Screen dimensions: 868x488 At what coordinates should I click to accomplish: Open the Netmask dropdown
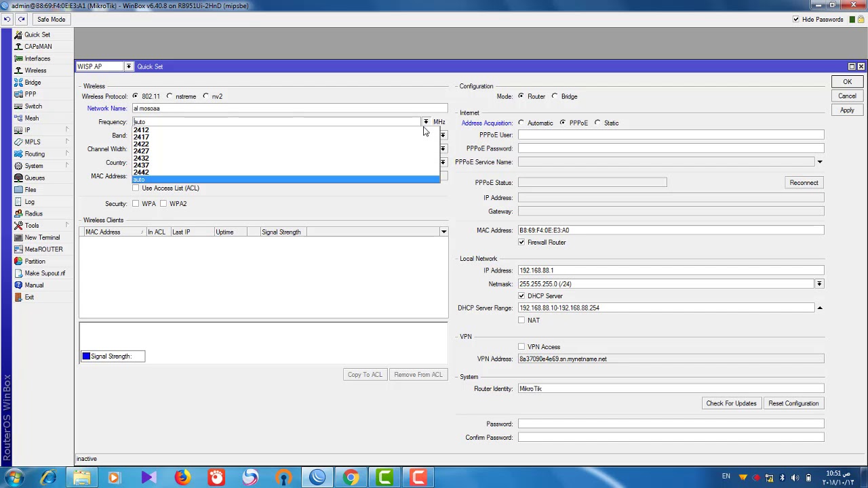coord(819,284)
